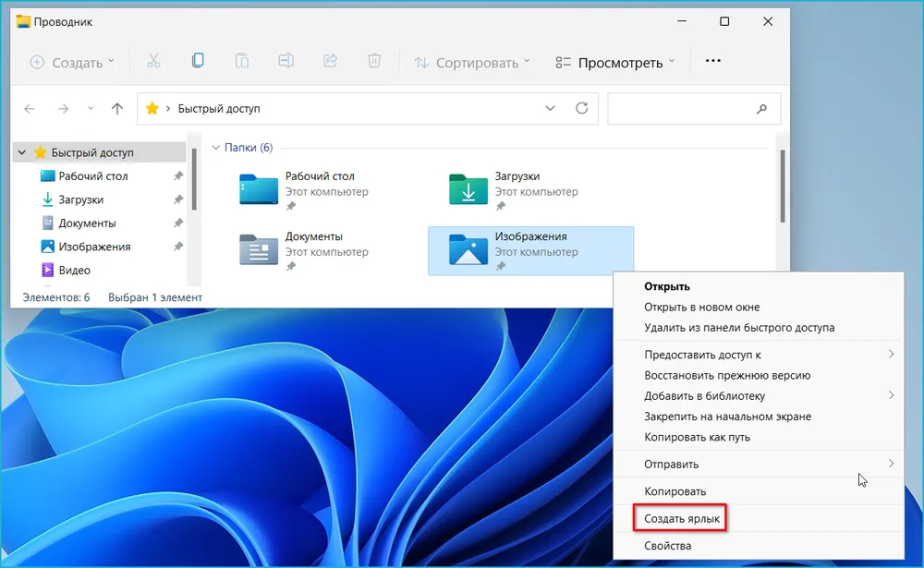Expand the Сортировать sort menu
The width and height of the screenshot is (924, 568).
471,63
